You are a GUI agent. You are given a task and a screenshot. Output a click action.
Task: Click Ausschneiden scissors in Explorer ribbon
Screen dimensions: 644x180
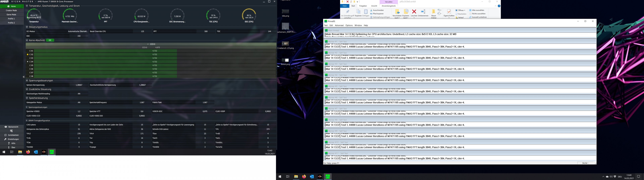tap(377, 10)
